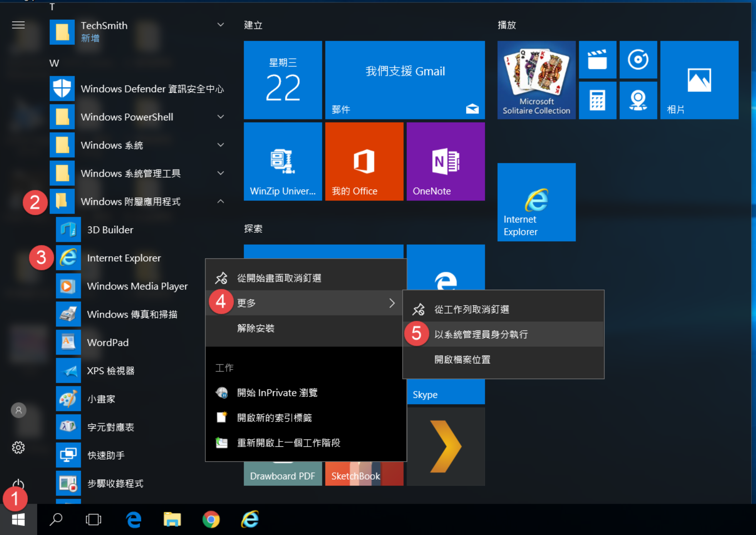The image size is (756, 535).
Task: Choose 解除安裝 from the context menu
Action: point(306,328)
